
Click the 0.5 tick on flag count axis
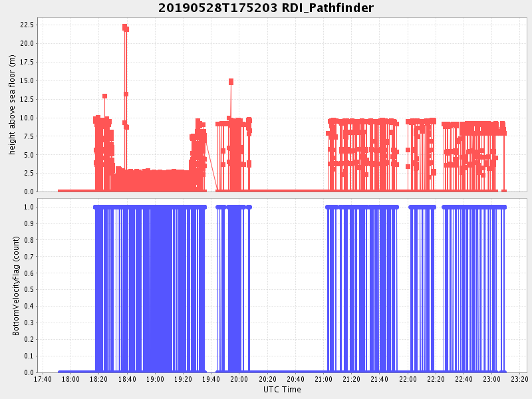click(x=27, y=290)
